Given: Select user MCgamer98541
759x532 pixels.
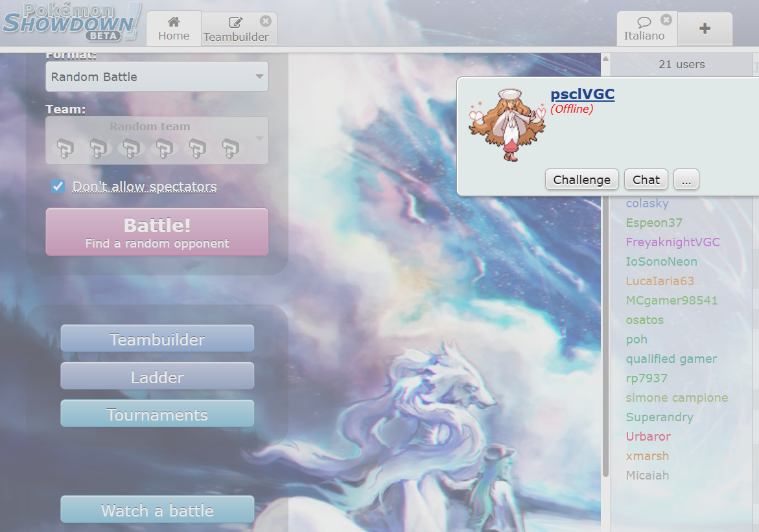Looking at the screenshot, I should click(x=671, y=301).
